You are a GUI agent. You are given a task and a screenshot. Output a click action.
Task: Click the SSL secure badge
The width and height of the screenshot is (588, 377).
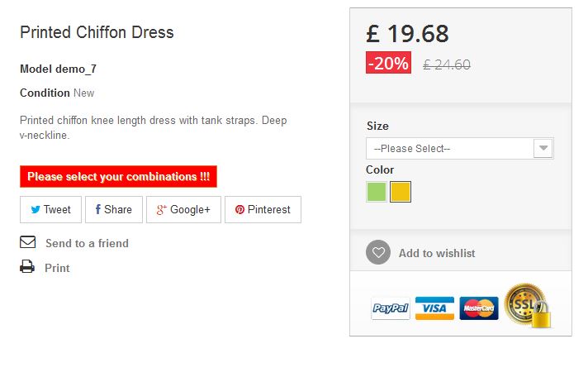(527, 305)
